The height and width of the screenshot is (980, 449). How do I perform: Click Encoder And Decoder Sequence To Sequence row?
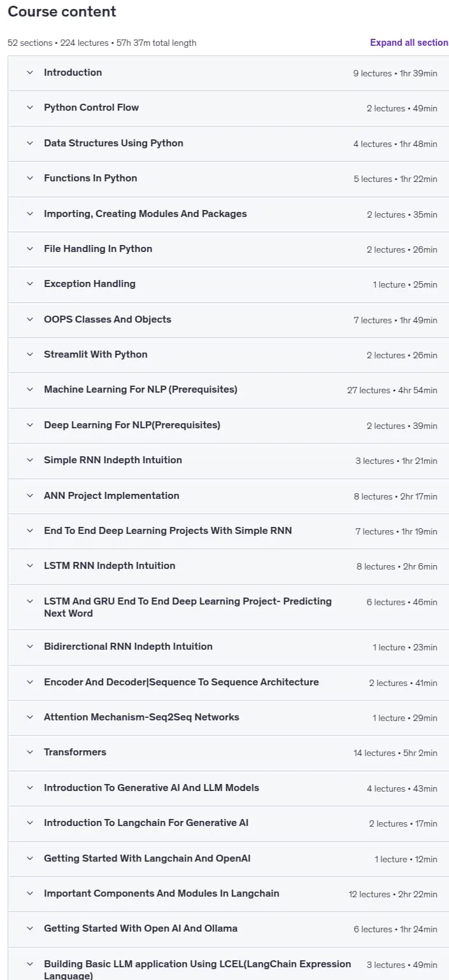(x=228, y=682)
